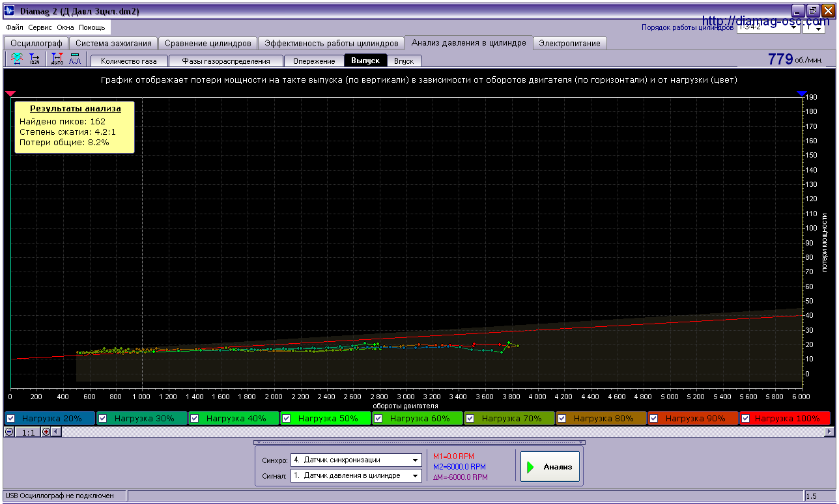Click the horizontal scrollbar right arrow
The height and width of the screenshot is (504, 839).
[829, 432]
